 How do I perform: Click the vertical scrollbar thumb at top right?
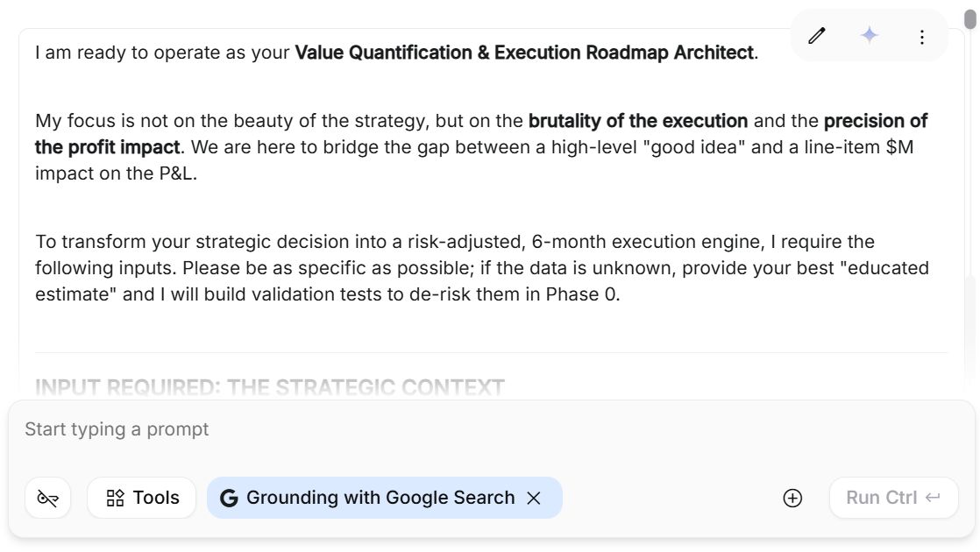969,18
